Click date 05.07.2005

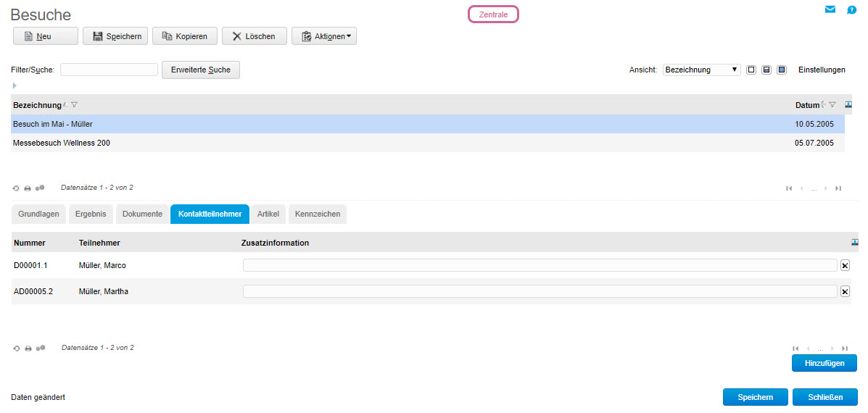point(814,143)
